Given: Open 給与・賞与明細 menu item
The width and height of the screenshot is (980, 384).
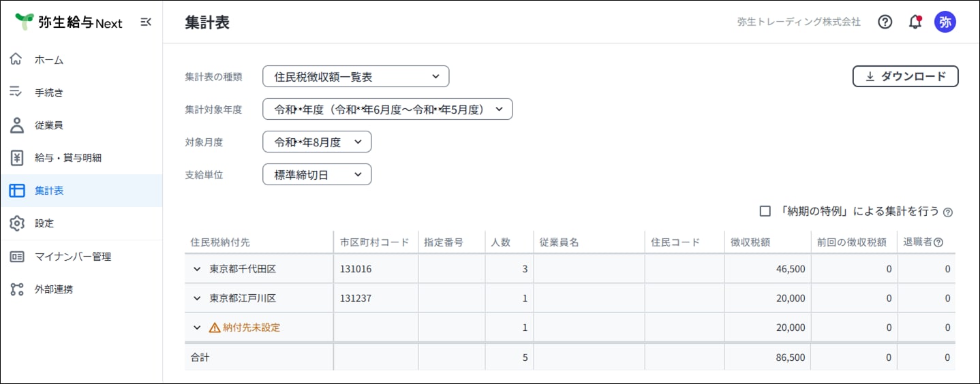Looking at the screenshot, I should (x=81, y=157).
